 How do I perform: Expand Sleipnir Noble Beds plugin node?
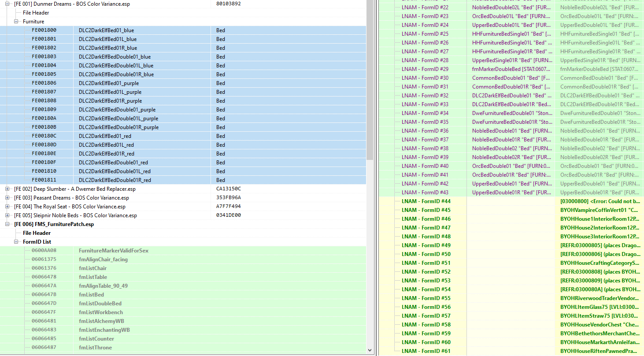click(x=7, y=215)
